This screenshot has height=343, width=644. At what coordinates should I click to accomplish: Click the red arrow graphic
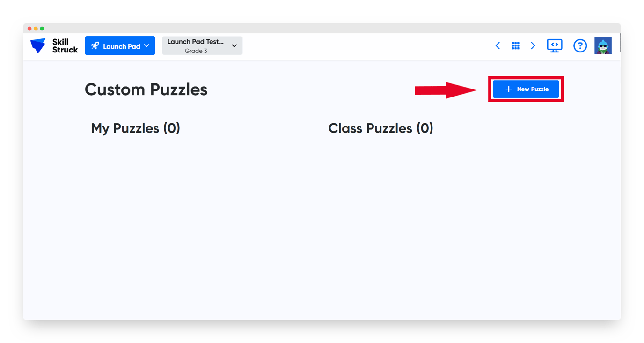(445, 89)
